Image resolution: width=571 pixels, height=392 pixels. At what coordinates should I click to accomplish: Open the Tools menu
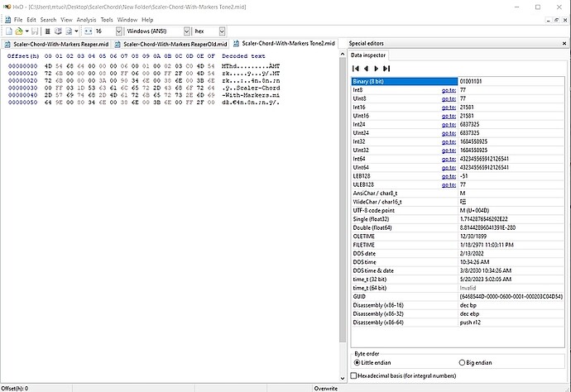tap(107, 20)
